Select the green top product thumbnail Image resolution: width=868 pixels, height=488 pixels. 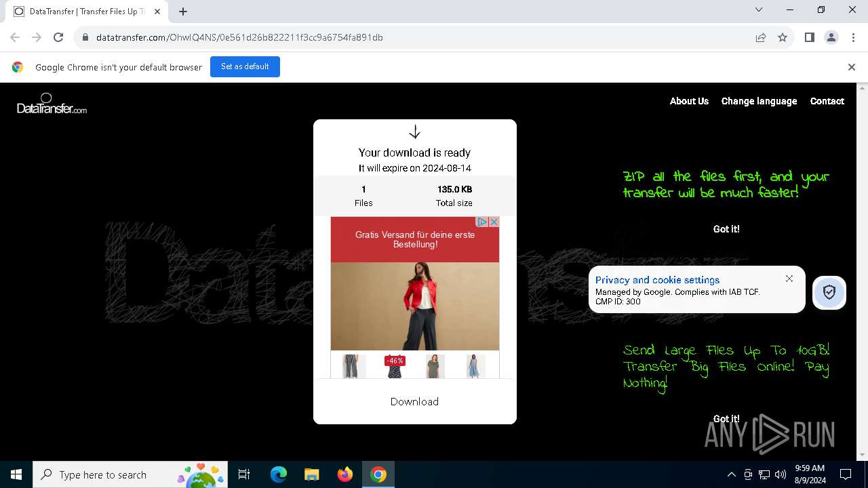(435, 366)
